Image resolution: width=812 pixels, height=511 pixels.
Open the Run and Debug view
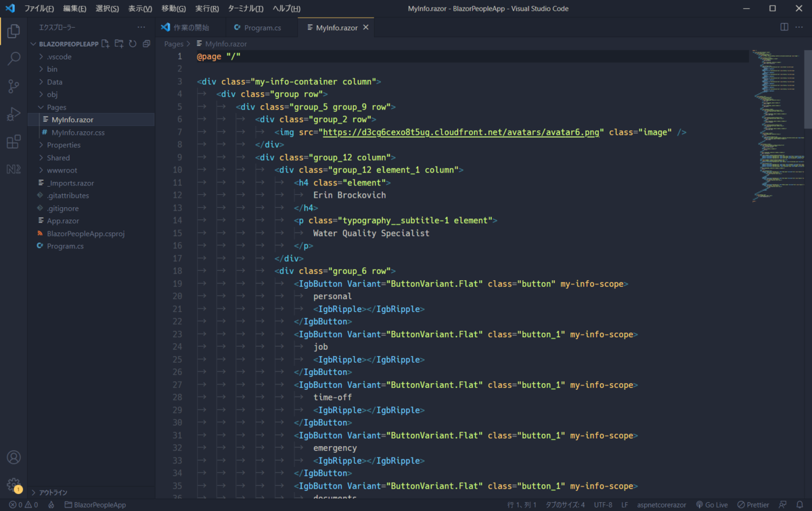(x=14, y=114)
